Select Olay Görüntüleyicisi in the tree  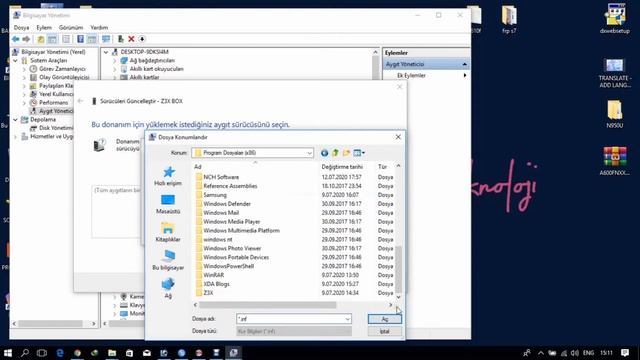click(64, 78)
